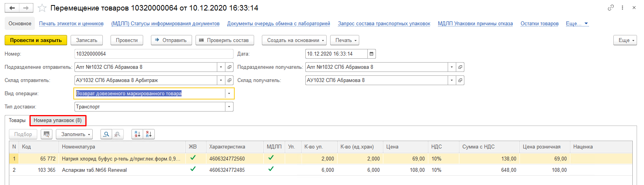Toggle ЖВ checkmark for Аспаркам row
Screen dimensions: 644x185
click(193, 169)
